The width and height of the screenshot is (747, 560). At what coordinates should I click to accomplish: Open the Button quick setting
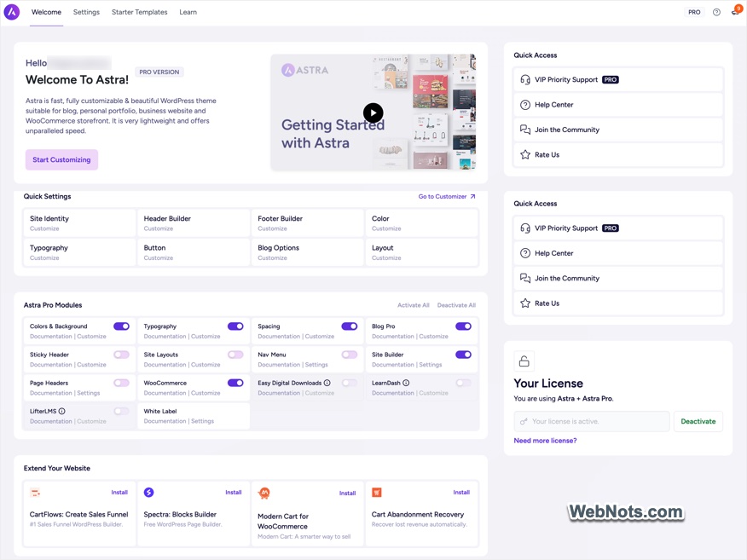[194, 252]
